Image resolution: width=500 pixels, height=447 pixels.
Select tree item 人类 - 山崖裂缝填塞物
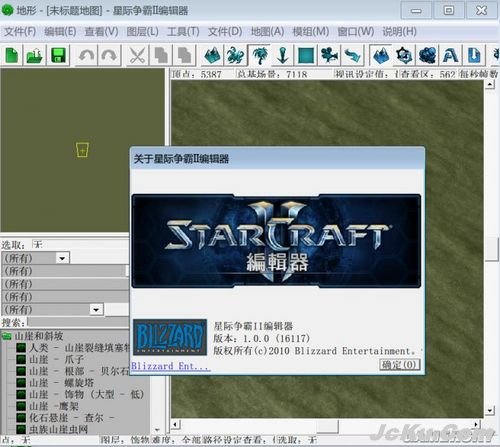click(x=79, y=348)
